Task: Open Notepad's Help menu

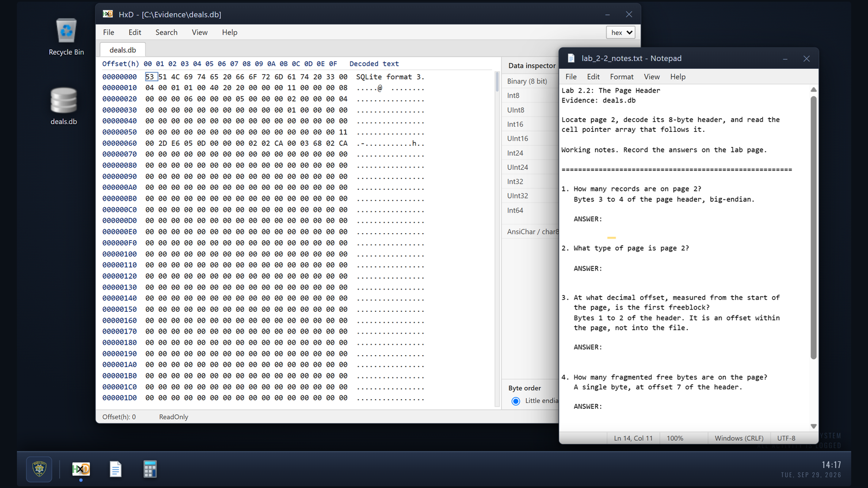Action: (x=678, y=77)
